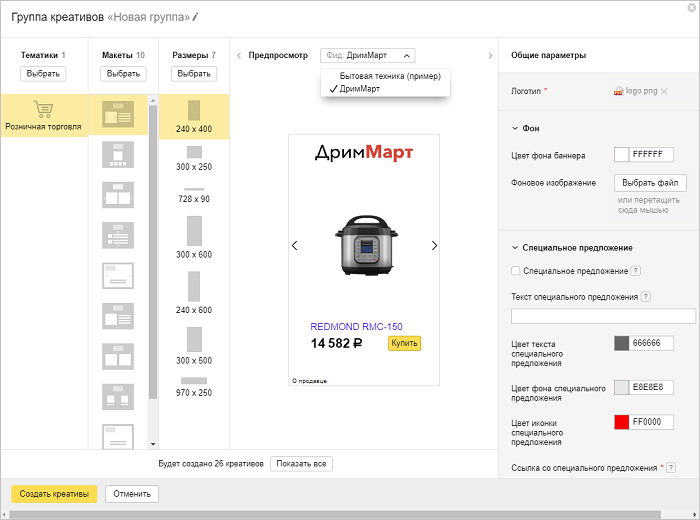Select the first highlighted layout thumbnail
700x520 pixels.
pyautogui.click(x=118, y=114)
